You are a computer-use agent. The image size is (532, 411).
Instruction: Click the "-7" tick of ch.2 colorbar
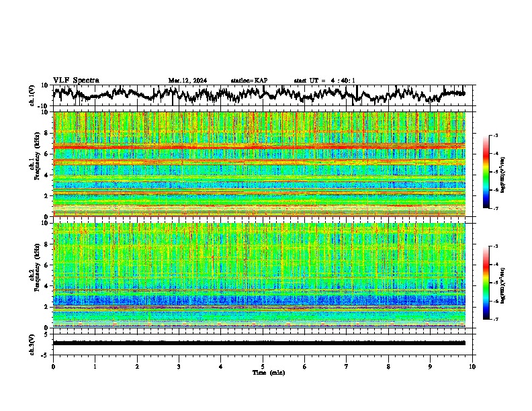coord(496,319)
